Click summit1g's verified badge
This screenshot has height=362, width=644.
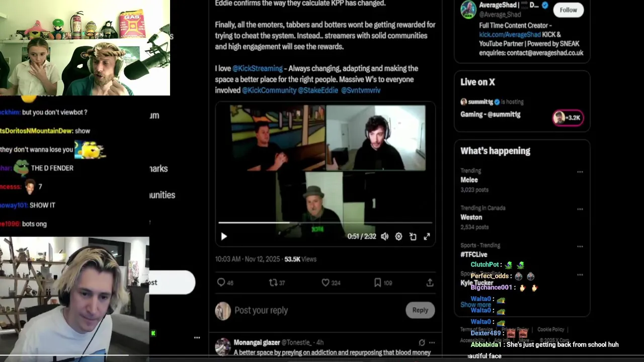497,102
